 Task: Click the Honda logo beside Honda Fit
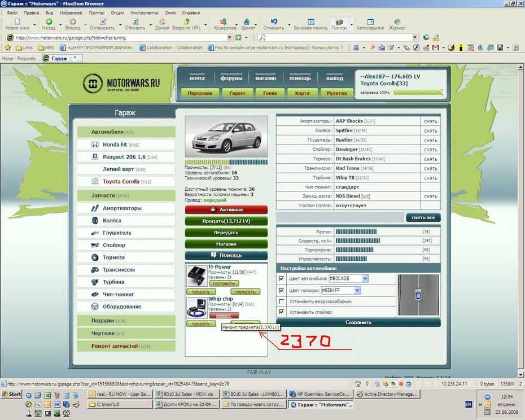95,145
